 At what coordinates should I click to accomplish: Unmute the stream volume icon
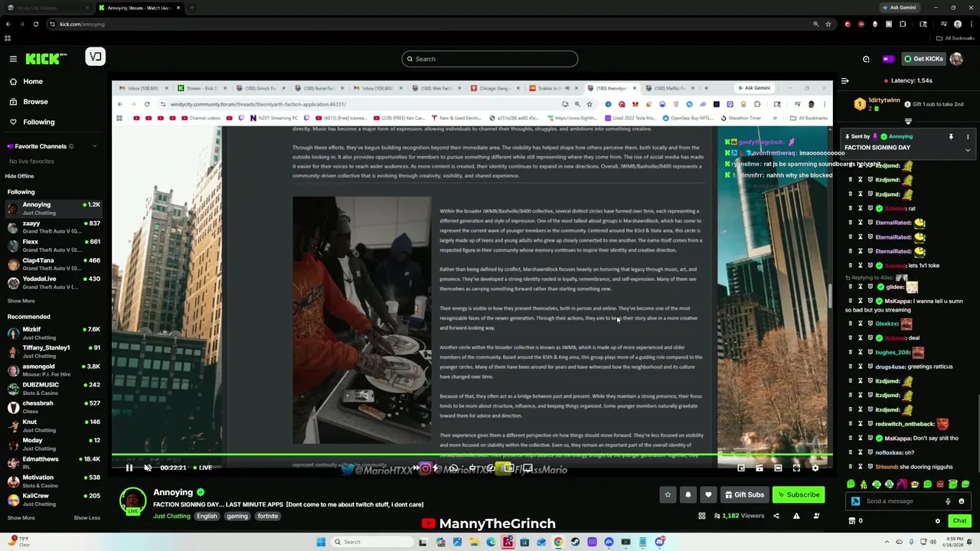[148, 468]
